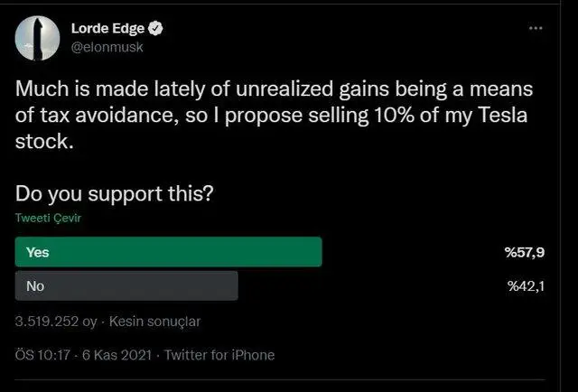
Task: Click the tweet text about unrealized gains
Action: (274, 115)
